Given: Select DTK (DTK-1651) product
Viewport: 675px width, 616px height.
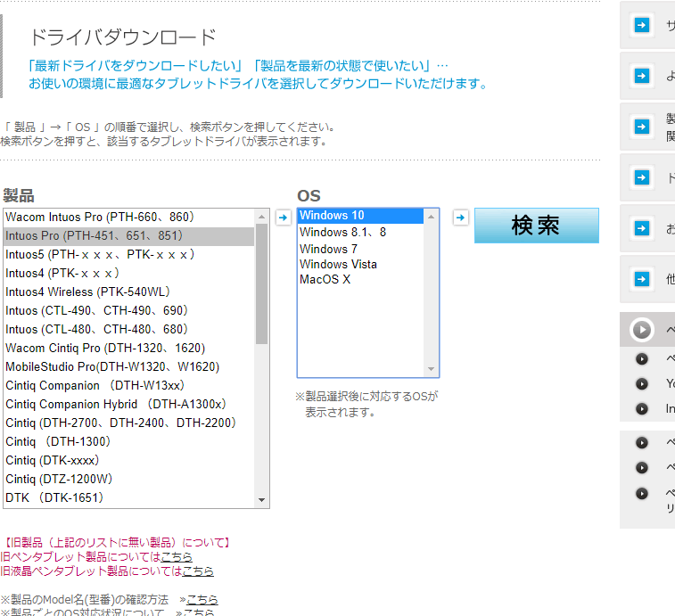Looking at the screenshot, I should [x=128, y=498].
